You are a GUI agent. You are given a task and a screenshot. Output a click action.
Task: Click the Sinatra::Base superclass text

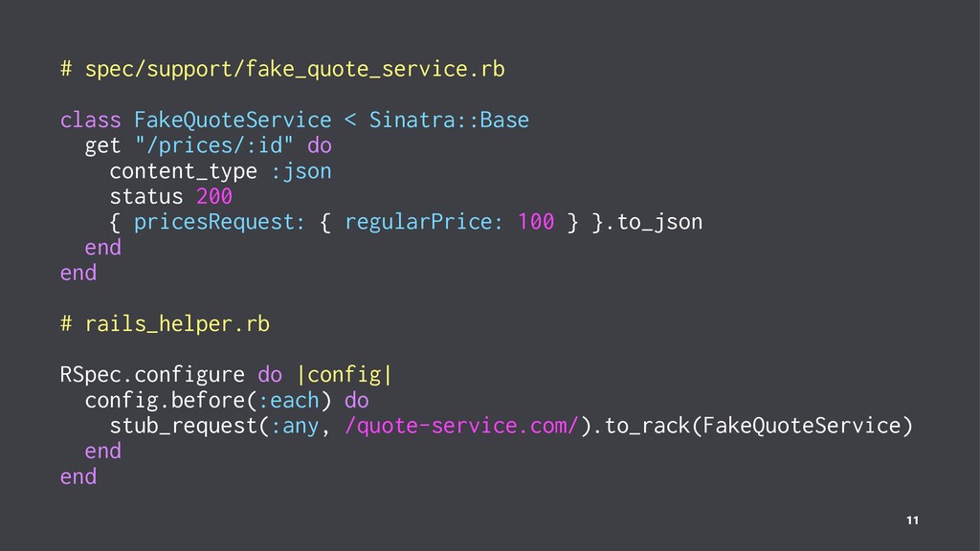pos(449,121)
